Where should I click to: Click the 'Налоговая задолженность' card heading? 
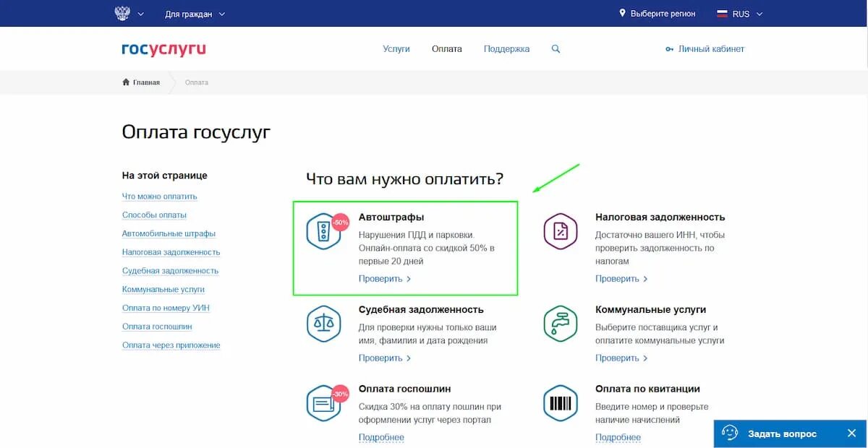[660, 217]
